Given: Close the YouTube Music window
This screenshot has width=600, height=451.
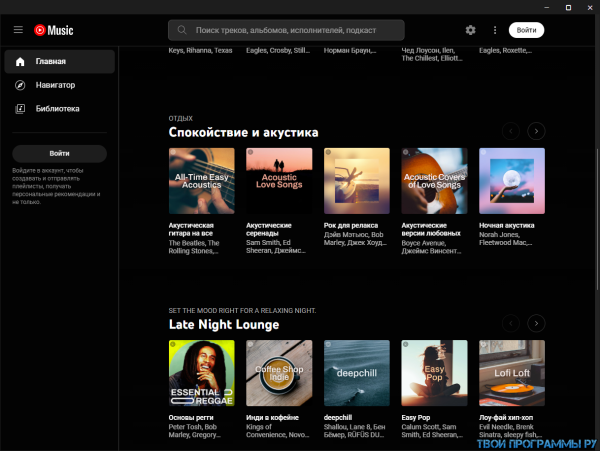Looking at the screenshot, I should coord(590,7).
